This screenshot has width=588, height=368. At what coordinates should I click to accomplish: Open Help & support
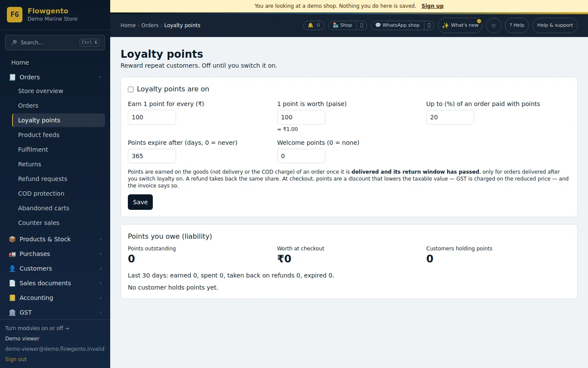555,25
